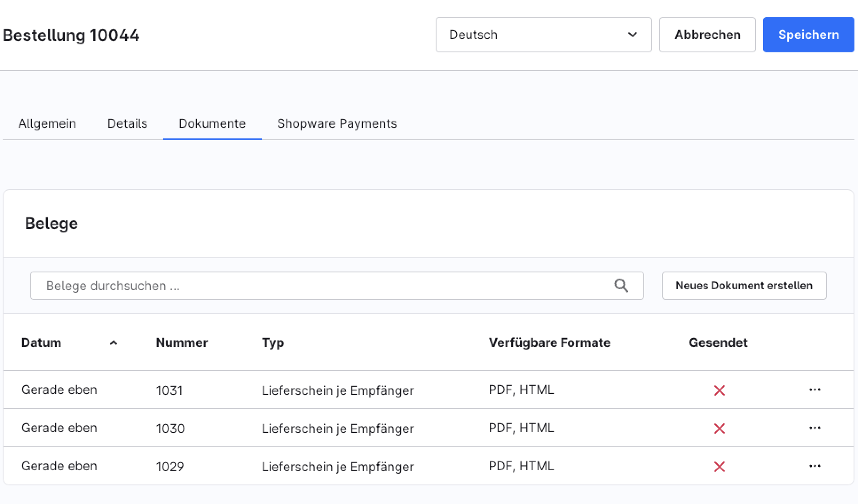Screen dimensions: 858x504
Task: Click Gerade eben date in row 1031
Action: tap(59, 390)
